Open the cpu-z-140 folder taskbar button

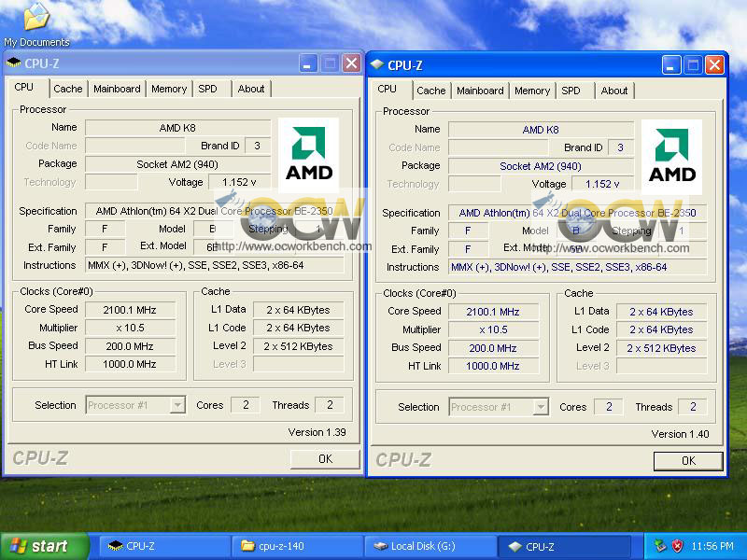click(298, 546)
